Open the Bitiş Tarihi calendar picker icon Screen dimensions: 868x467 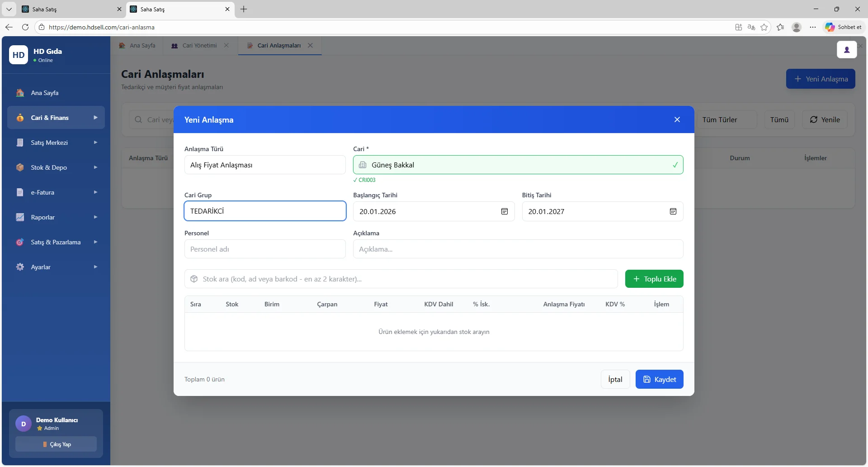[x=673, y=211]
